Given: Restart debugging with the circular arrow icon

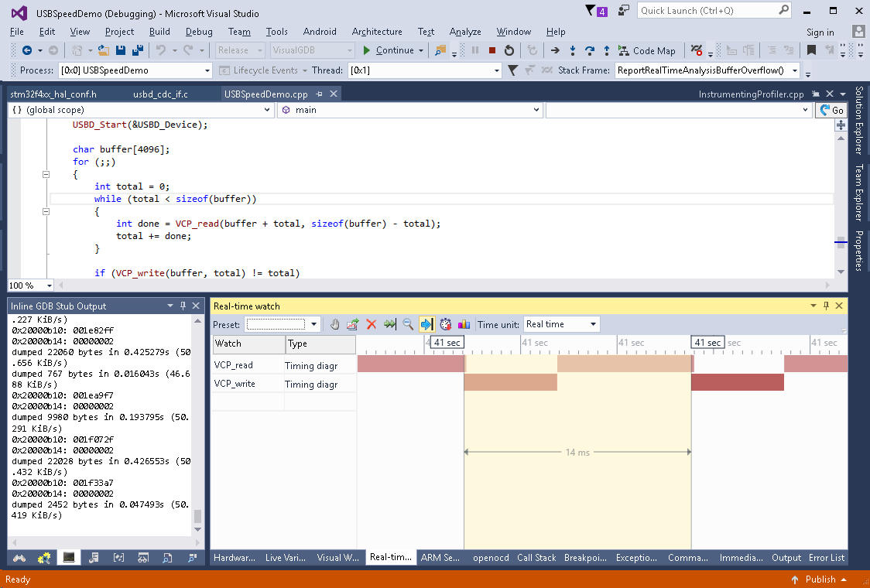Looking at the screenshot, I should pyautogui.click(x=509, y=50).
